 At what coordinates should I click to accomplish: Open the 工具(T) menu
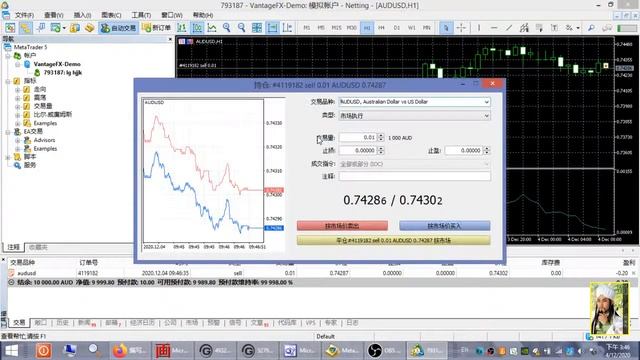point(141,15)
